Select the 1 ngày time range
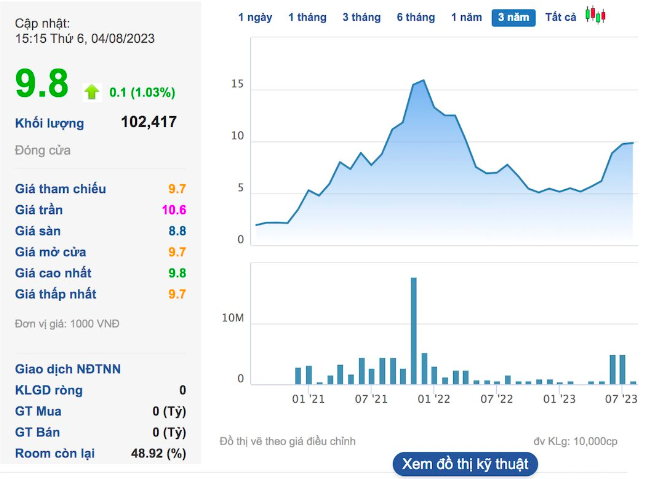This screenshot has width=646, height=479. pyautogui.click(x=254, y=18)
